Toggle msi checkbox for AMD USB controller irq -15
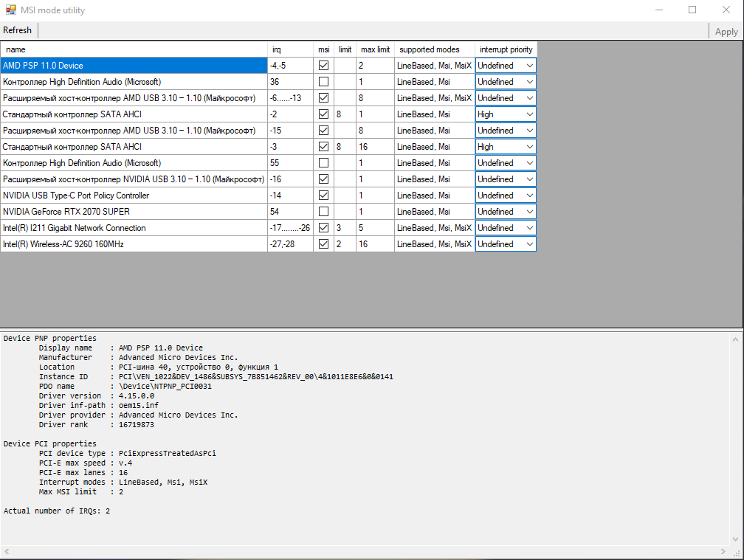Screen dimensions: 744x560 click(x=323, y=131)
